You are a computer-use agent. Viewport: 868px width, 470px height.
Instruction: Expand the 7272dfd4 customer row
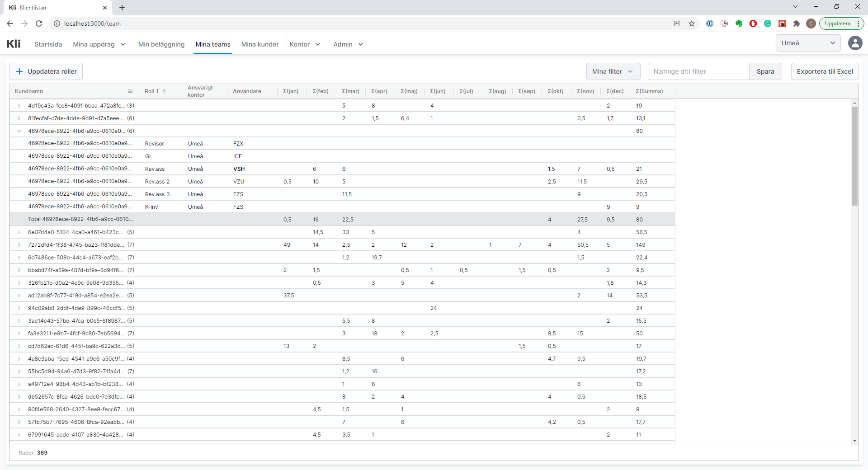click(19, 245)
